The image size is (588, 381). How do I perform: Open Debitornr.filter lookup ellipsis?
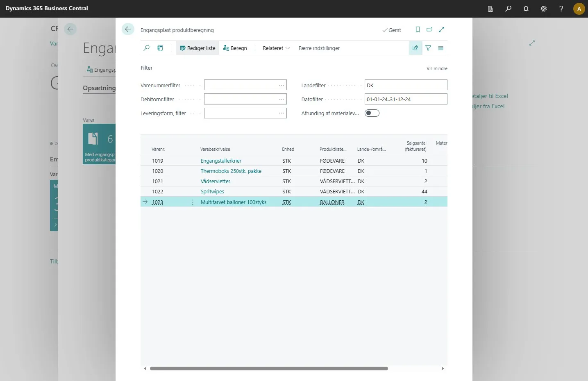click(x=282, y=99)
